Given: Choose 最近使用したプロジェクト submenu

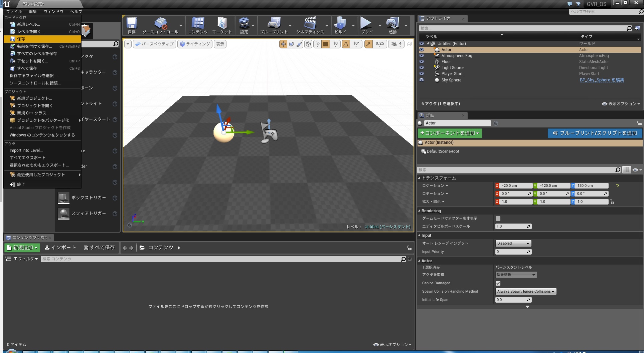Looking at the screenshot, I should pyautogui.click(x=42, y=175).
